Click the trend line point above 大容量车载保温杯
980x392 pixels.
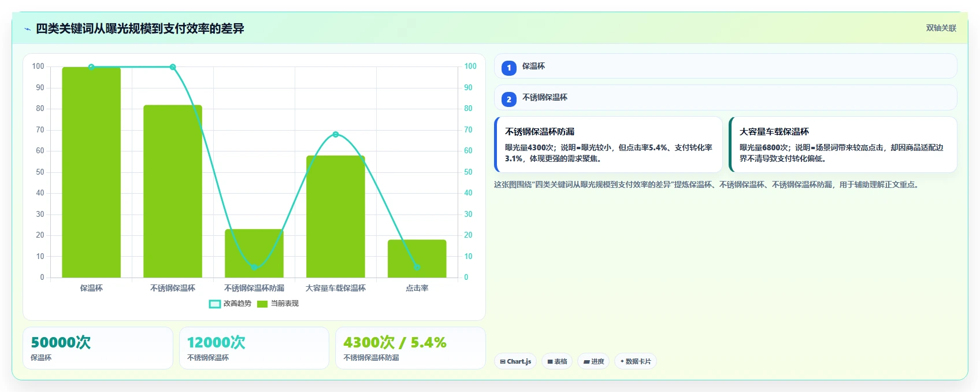(x=336, y=135)
